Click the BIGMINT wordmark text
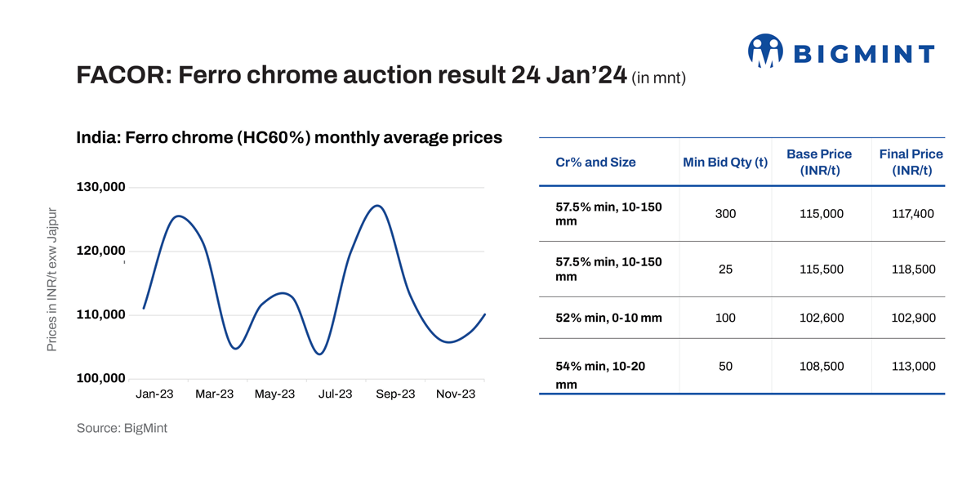The width and height of the screenshot is (980, 490). [x=865, y=55]
